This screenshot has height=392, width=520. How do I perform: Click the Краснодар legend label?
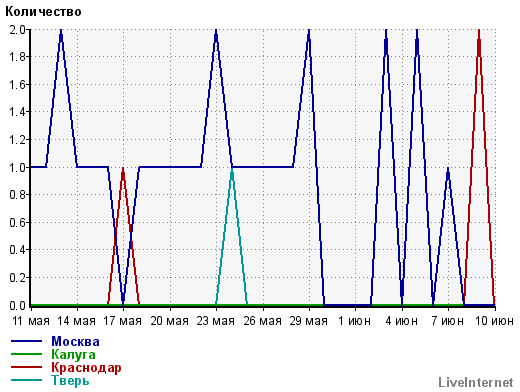point(86,367)
